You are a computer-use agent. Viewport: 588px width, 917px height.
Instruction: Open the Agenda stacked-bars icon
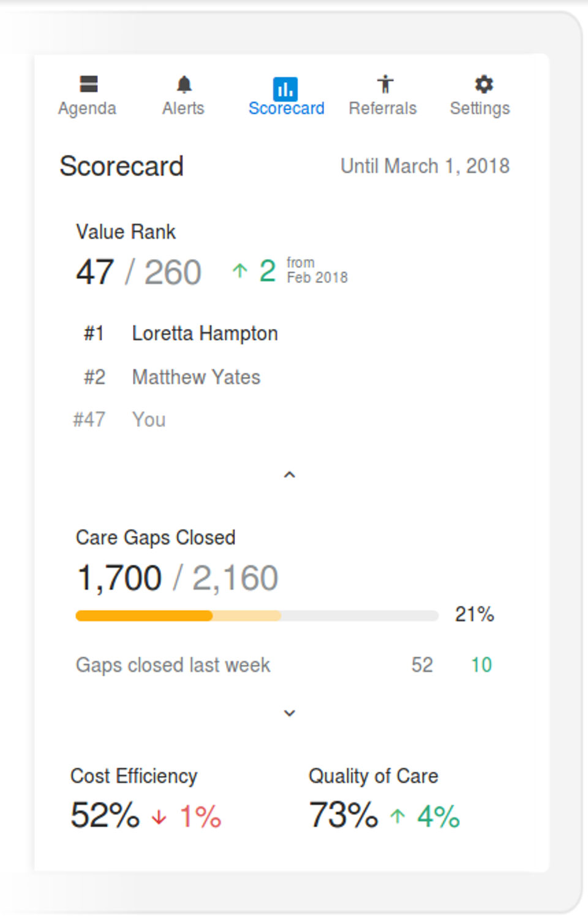(89, 84)
